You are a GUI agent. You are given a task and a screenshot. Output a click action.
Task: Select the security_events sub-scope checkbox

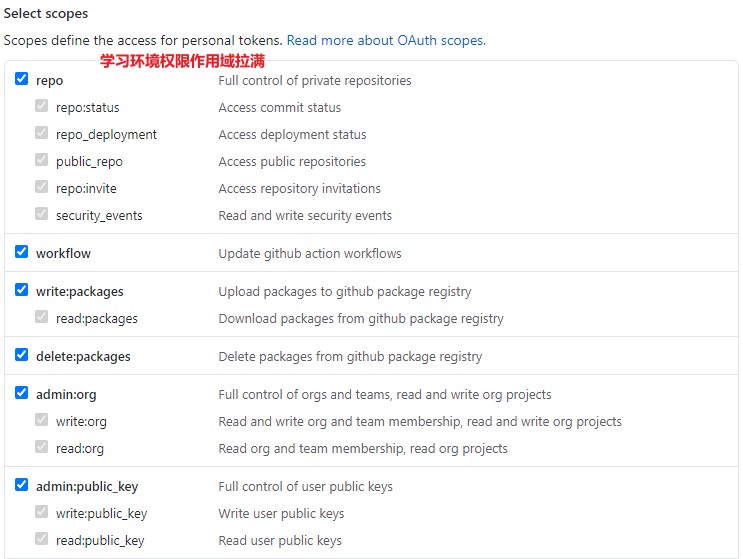click(x=42, y=214)
